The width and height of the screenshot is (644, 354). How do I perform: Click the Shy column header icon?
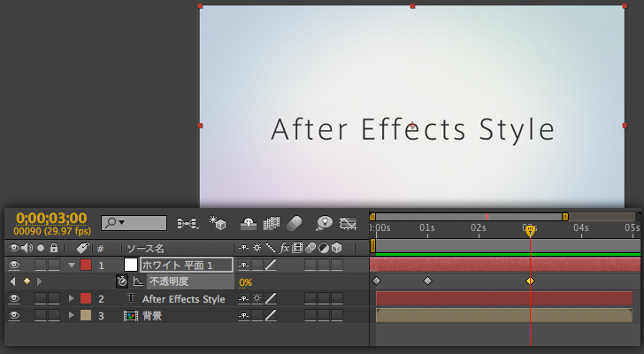click(243, 248)
